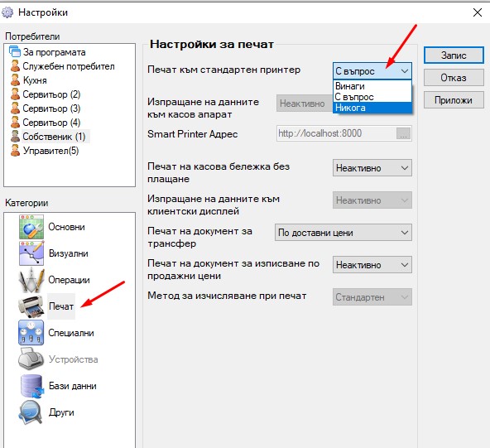
Task: Select Сервитьор (3) user name
Action: [x=51, y=108]
